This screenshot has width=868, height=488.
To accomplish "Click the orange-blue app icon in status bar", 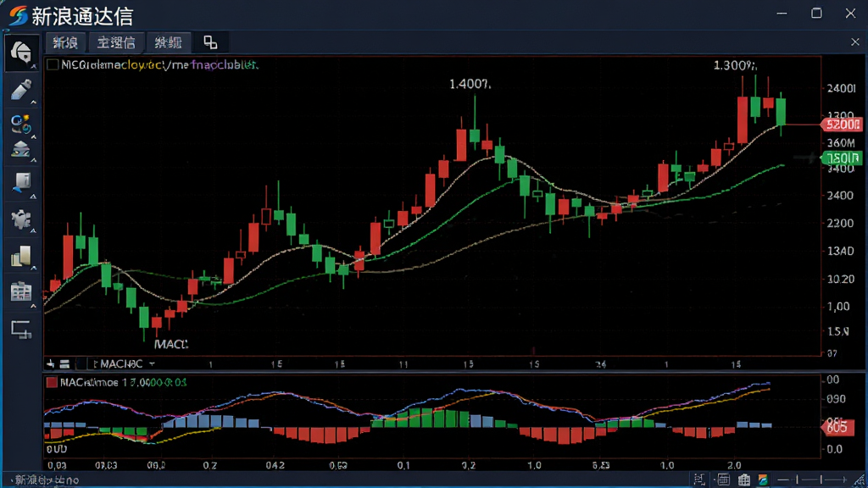I will (763, 480).
